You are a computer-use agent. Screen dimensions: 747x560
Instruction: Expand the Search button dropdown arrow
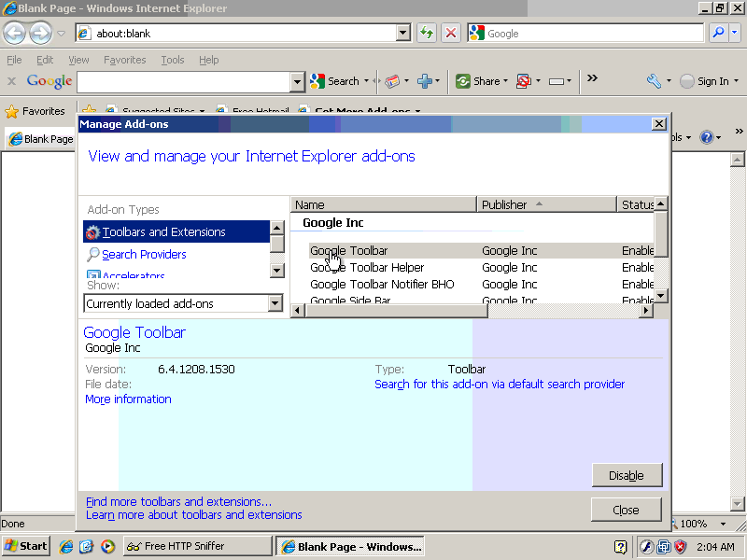tap(366, 81)
